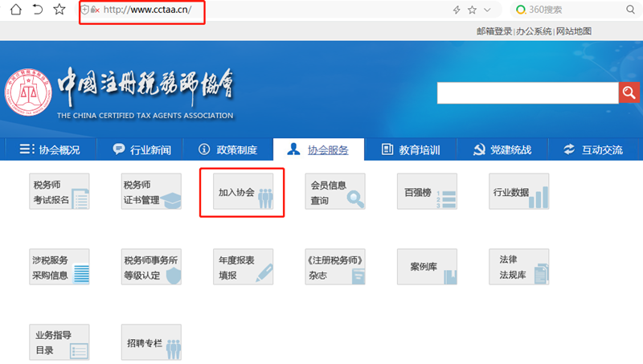
Task: Click the lightning speed-mode icon
Action: (457, 10)
